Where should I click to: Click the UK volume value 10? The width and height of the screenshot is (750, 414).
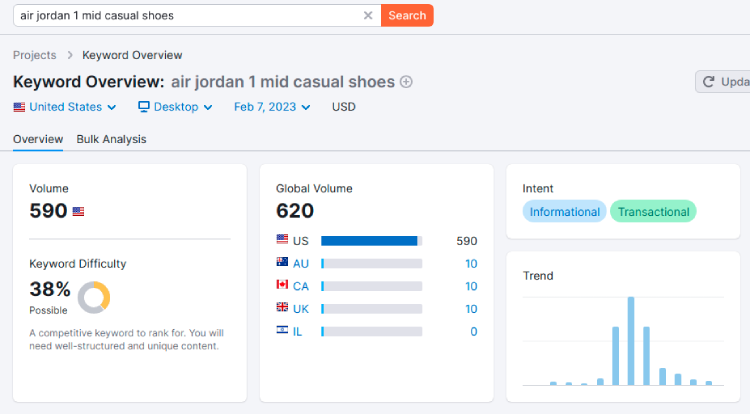(x=471, y=309)
